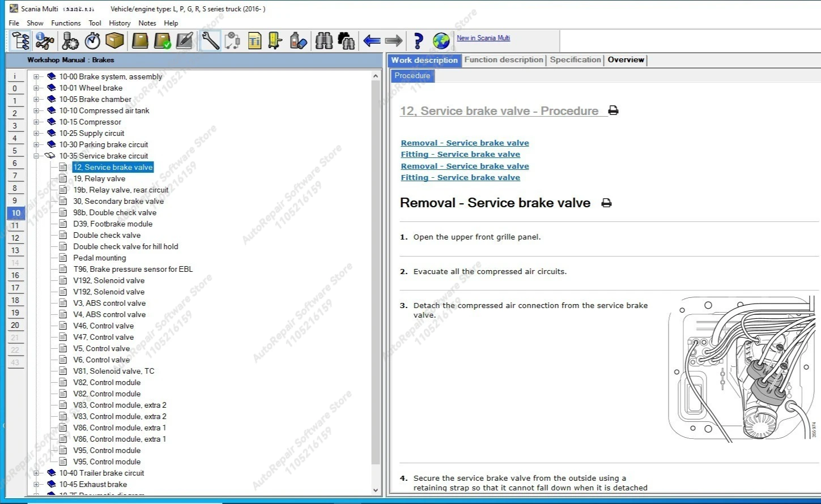Click the tree view vertical scrollbar down arrow
This screenshot has height=504, width=821.
(x=376, y=490)
